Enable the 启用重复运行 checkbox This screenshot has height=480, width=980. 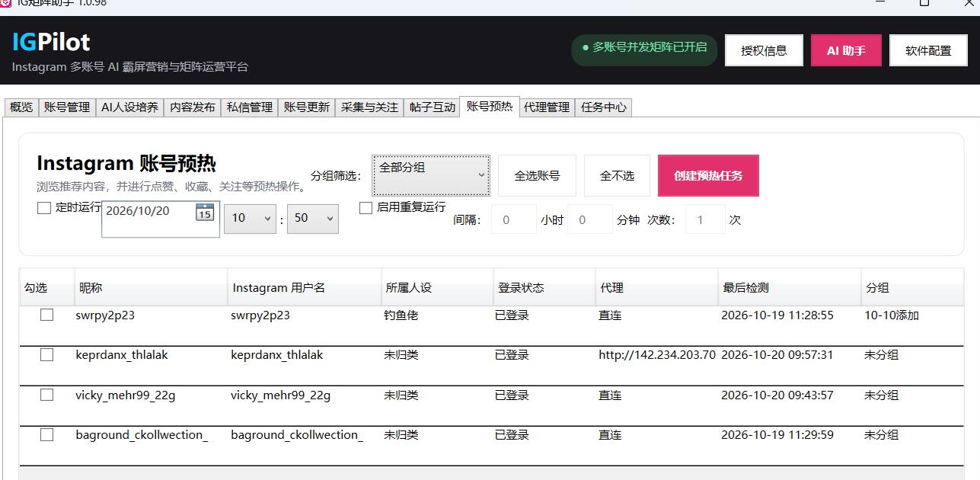click(x=366, y=207)
